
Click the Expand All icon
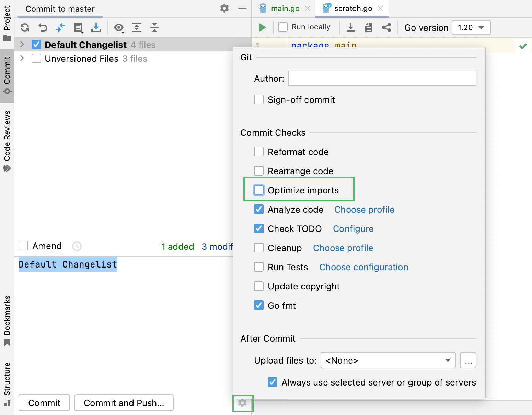137,27
